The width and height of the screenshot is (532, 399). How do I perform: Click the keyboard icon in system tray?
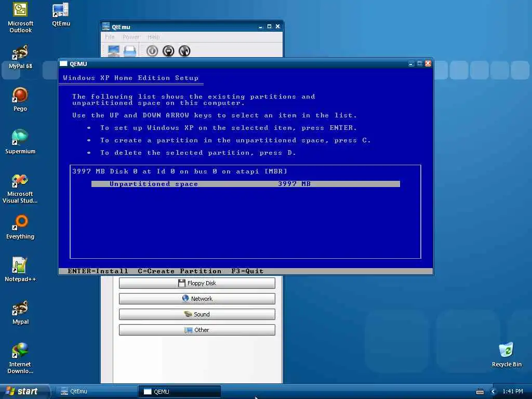[x=480, y=392]
